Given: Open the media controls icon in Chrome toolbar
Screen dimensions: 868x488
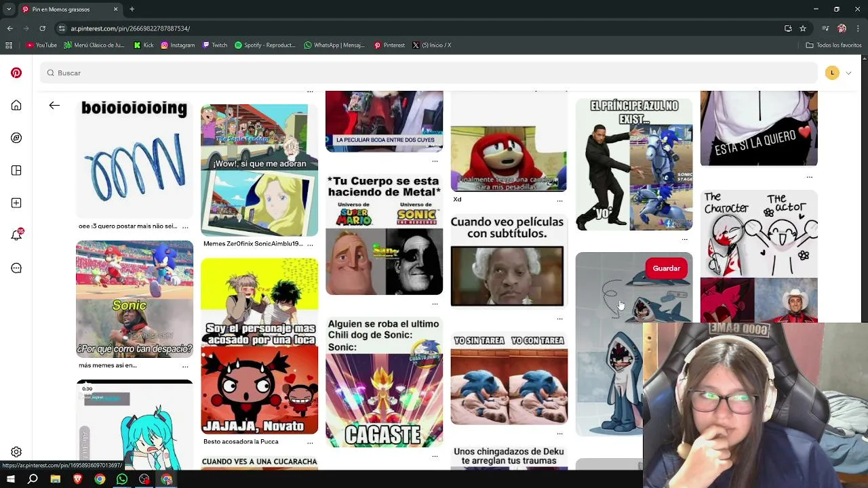Looking at the screenshot, I should [x=825, y=28].
